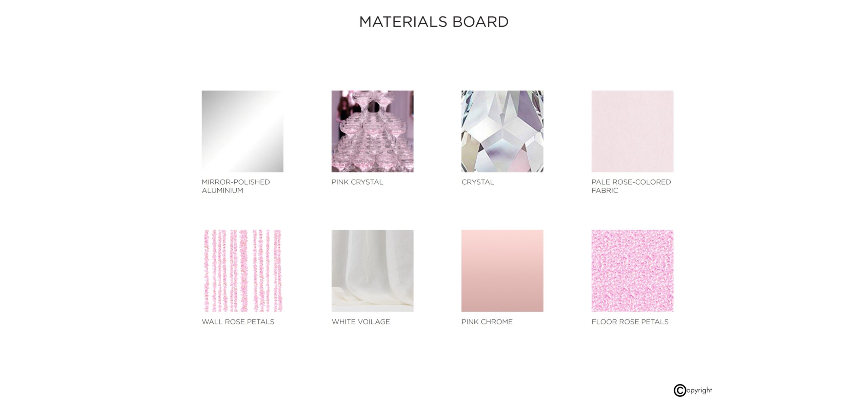Viewport: 868px width, 413px height.
Task: Click the PINK CRYSTAL caption
Action: pos(357,182)
